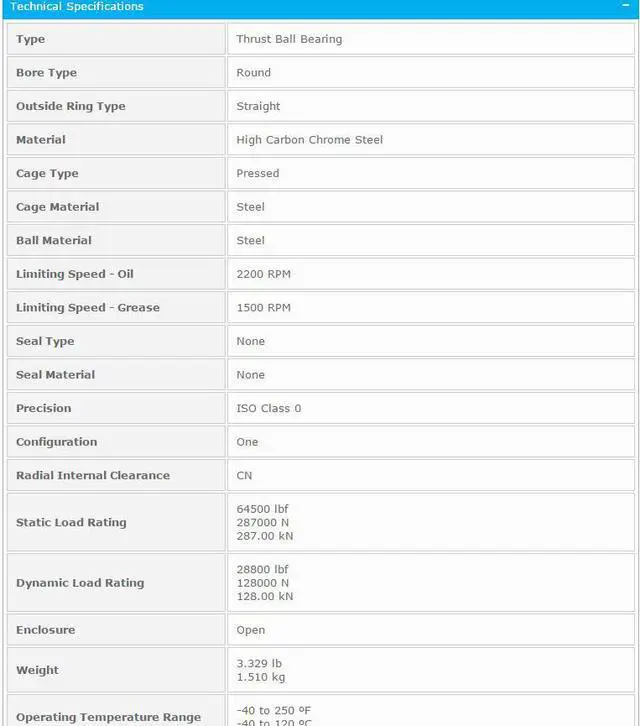Screen dimensions: 640x726
Task: Select the 128.00 kN dynamic load value
Action: pos(265,596)
